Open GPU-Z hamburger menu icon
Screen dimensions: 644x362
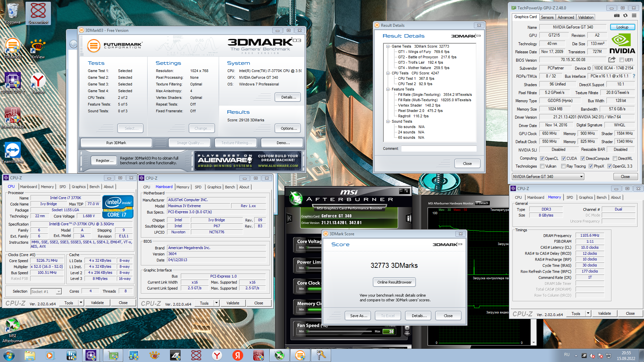click(x=634, y=16)
